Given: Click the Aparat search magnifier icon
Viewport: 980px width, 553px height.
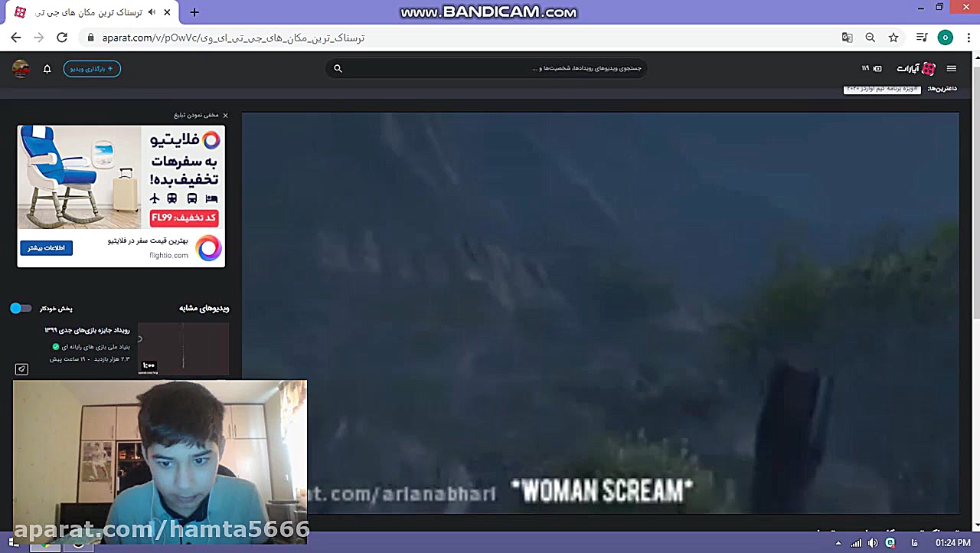Looking at the screenshot, I should click(338, 68).
